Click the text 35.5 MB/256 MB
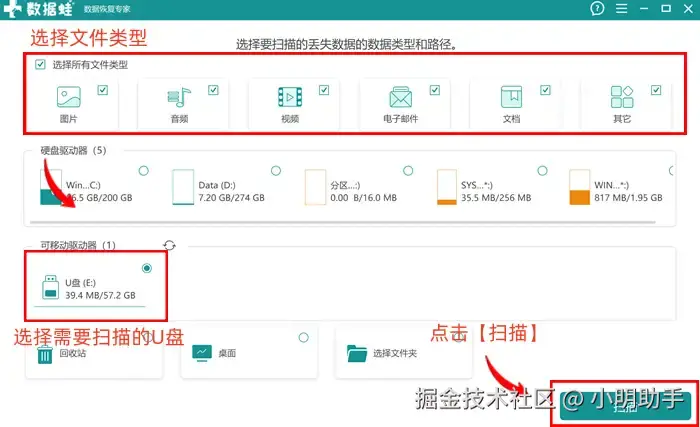Image resolution: width=700 pixels, height=427 pixels. [496, 197]
